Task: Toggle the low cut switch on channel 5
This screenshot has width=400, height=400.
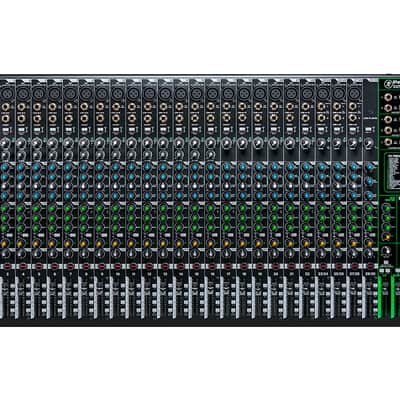Action: point(38,130)
